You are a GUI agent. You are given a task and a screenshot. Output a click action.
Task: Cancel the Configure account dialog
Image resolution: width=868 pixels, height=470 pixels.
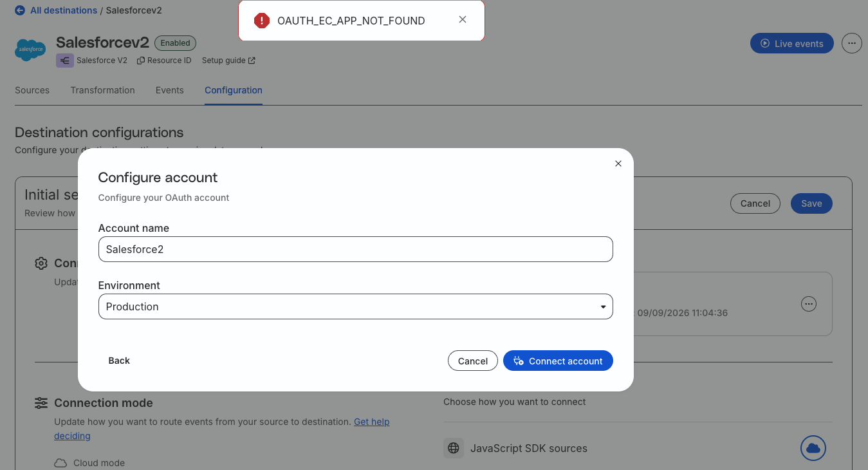tap(473, 361)
